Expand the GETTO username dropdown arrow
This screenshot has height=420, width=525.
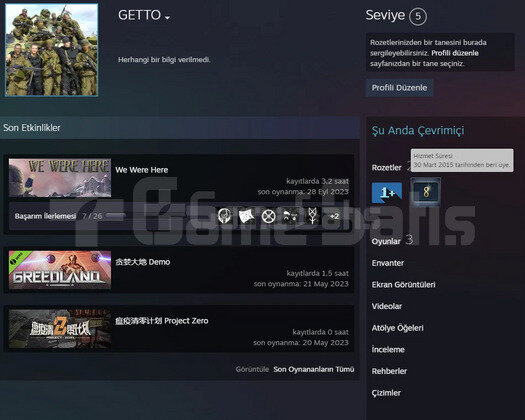167,17
